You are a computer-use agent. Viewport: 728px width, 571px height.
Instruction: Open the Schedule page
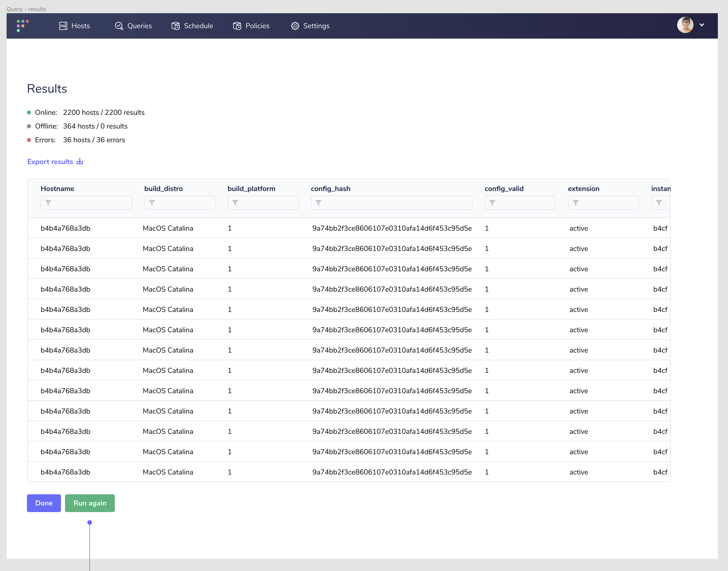pos(192,26)
